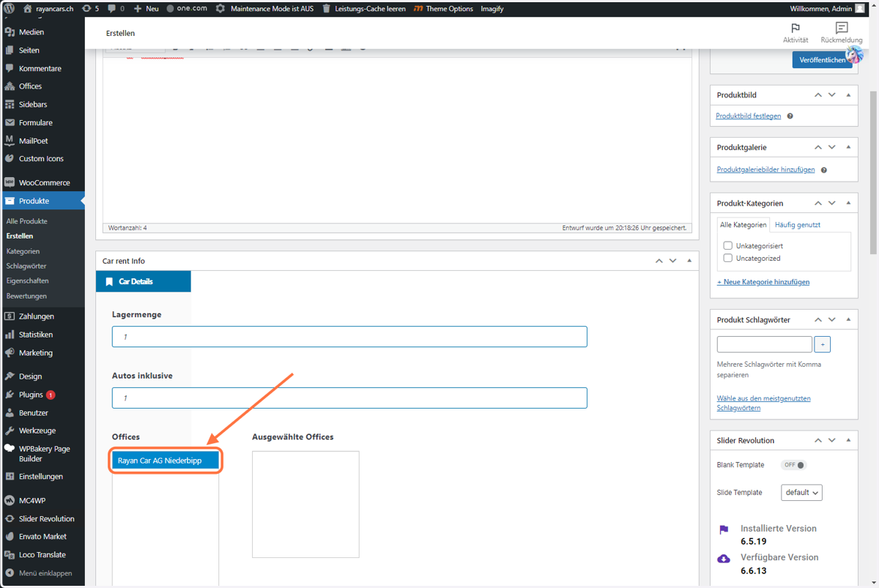Image resolution: width=879 pixels, height=588 pixels.
Task: Open Kategorien submenu item
Action: pyautogui.click(x=23, y=251)
